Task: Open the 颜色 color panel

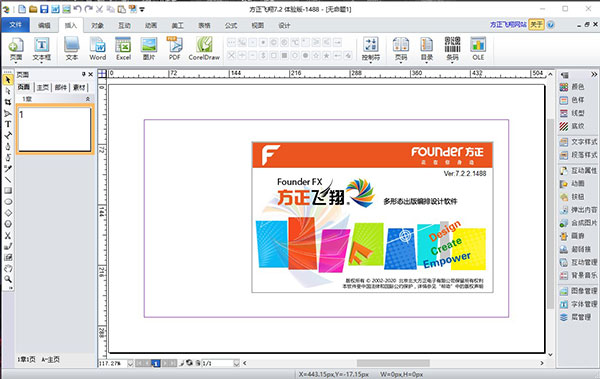Action: click(x=573, y=87)
